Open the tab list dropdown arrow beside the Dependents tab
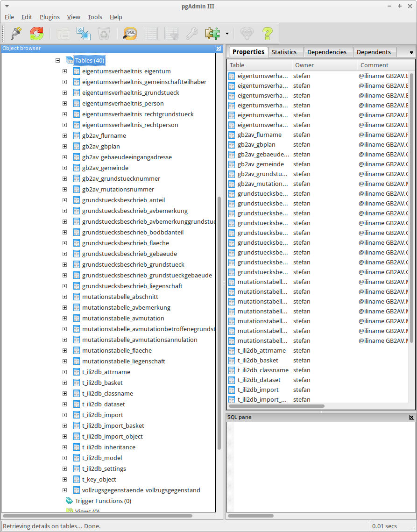The height and width of the screenshot is (532, 417). point(411,53)
